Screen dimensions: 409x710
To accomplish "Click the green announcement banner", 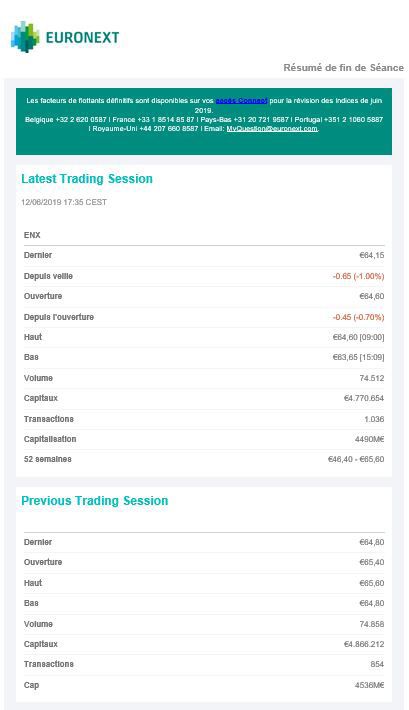I will click(204, 121).
